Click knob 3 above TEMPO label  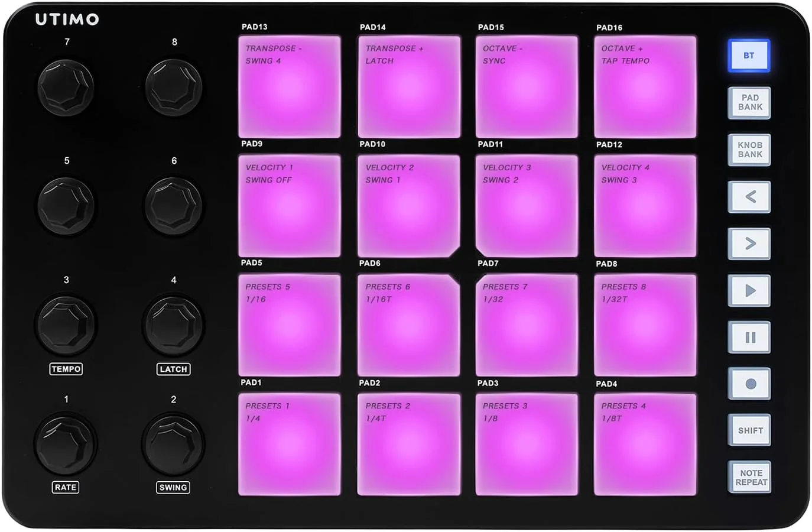click(66, 325)
